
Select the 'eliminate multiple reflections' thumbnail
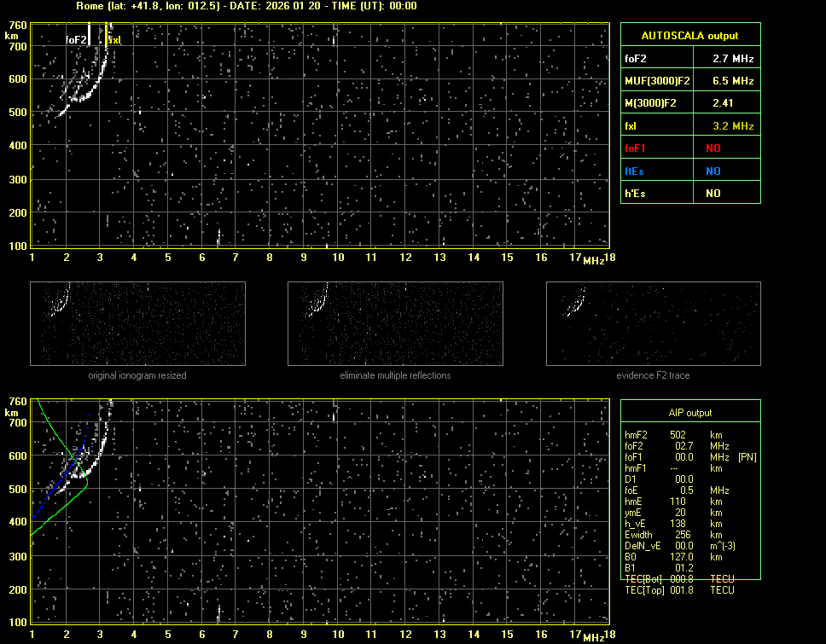tap(395, 323)
